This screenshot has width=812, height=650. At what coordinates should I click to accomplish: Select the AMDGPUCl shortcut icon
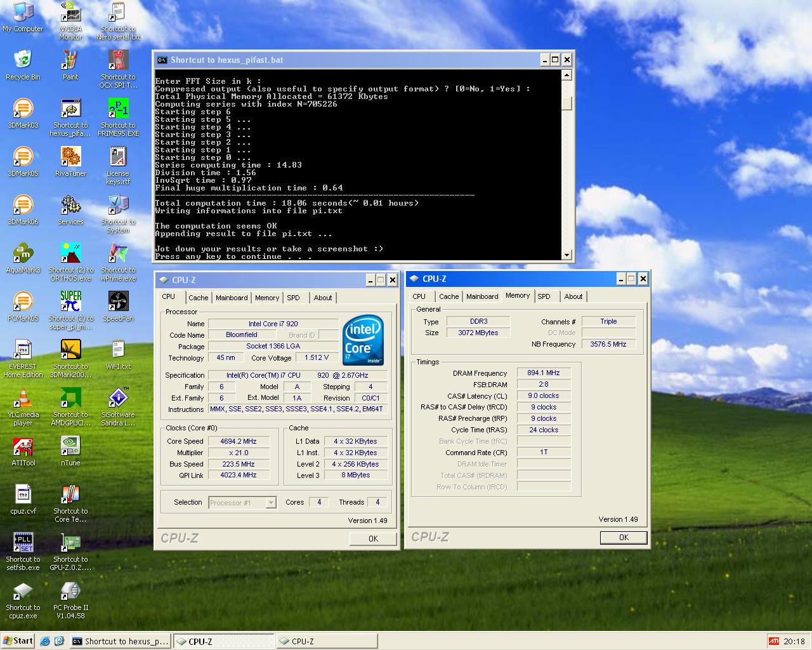(x=70, y=407)
